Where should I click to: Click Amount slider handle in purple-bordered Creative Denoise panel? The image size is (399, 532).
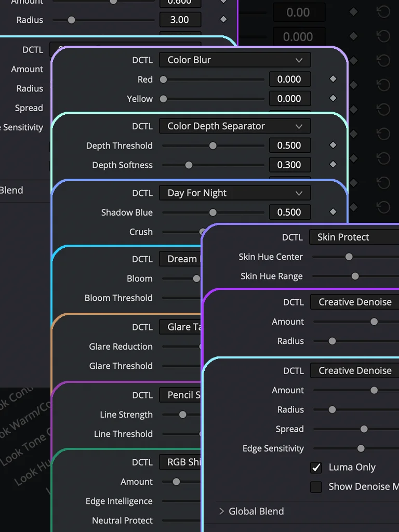[x=374, y=322]
